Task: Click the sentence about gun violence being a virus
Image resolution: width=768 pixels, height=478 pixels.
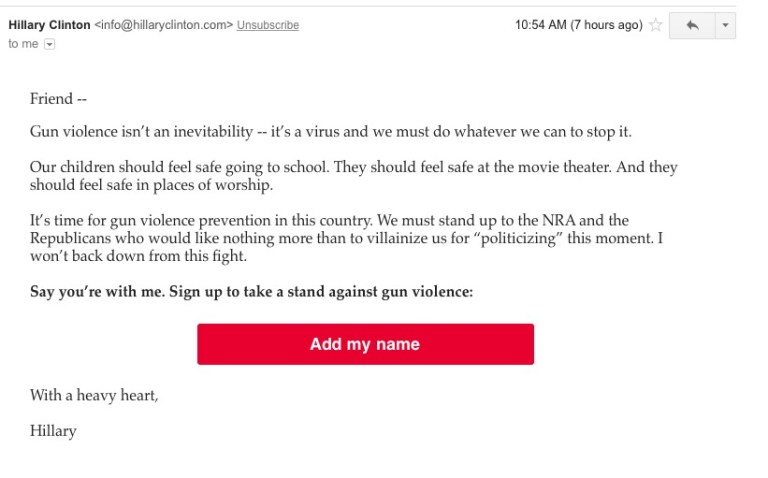Action: click(330, 132)
